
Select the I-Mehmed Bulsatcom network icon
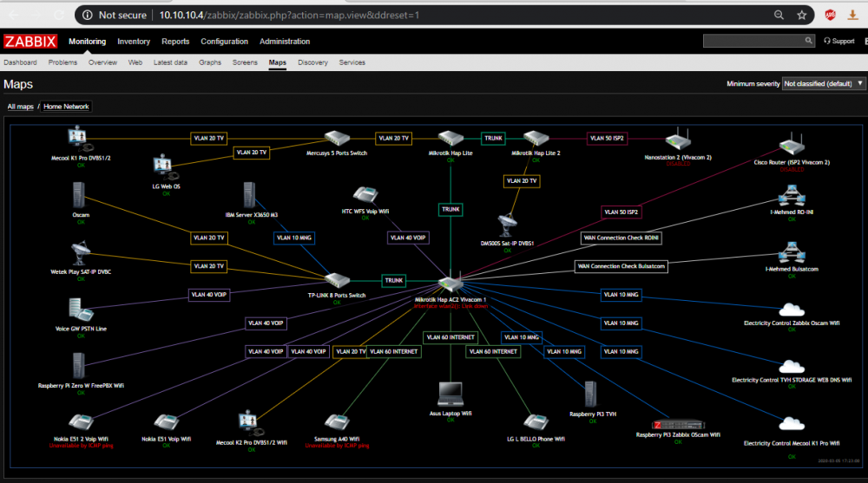pos(792,253)
